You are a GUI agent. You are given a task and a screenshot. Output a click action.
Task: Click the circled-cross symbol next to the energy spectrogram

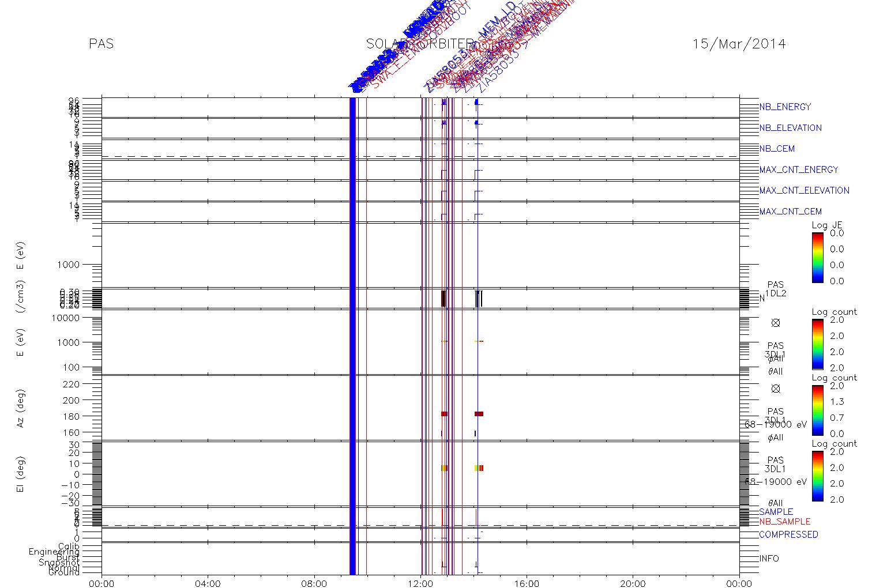(776, 323)
